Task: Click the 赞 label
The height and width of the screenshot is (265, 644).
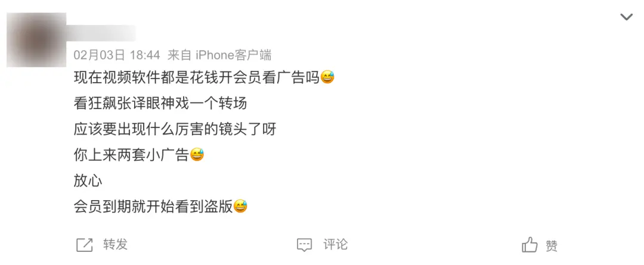Action: click(552, 245)
